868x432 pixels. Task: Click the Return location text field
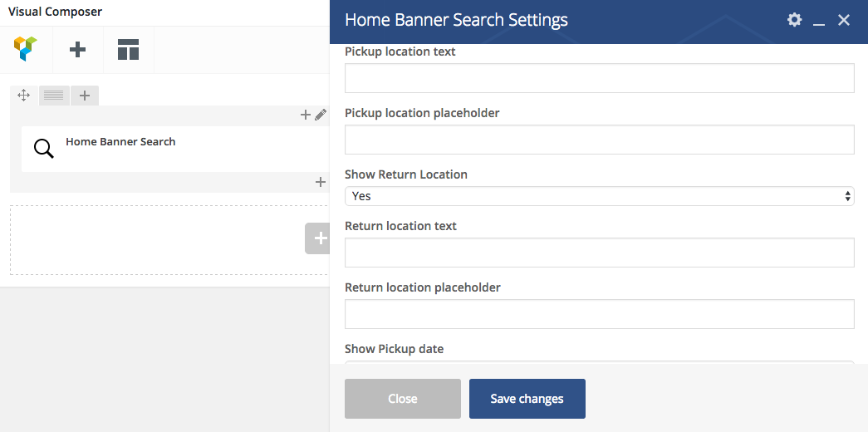(599, 253)
